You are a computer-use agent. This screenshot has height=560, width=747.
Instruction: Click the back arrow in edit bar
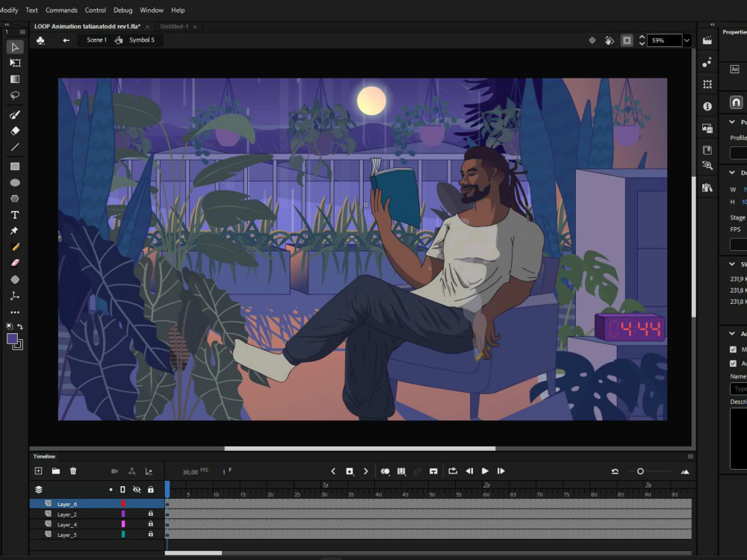point(66,40)
